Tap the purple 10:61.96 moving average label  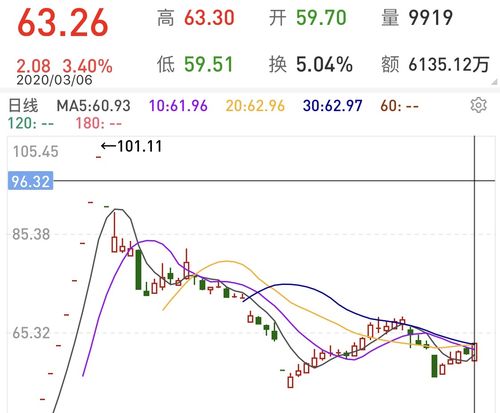pos(178,106)
